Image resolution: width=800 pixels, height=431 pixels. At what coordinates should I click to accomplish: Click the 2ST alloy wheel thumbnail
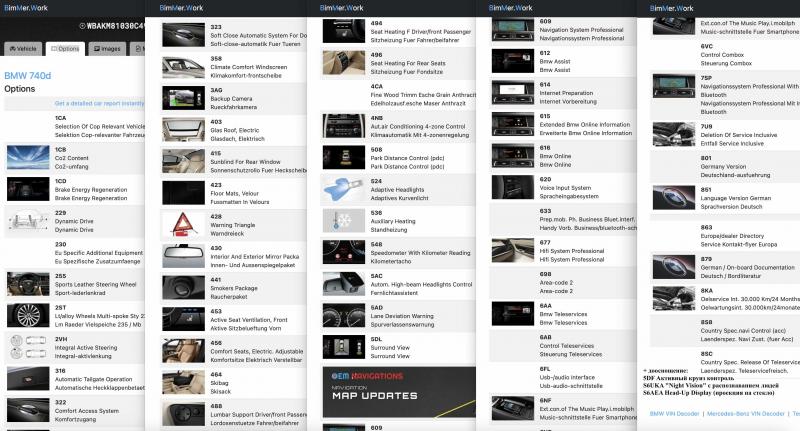point(28,316)
